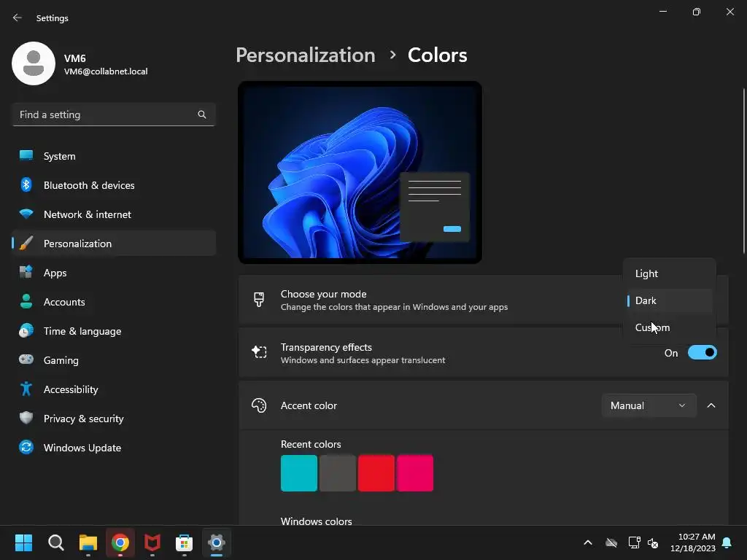Screen dimensions: 747x560
Task: Show hidden system tray icons chevron
Action: coord(588,542)
